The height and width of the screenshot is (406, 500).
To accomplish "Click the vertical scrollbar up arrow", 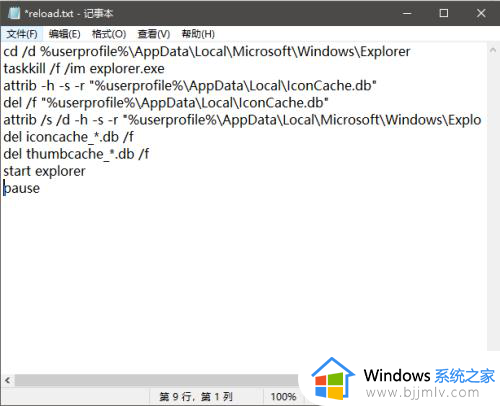I will point(493,50).
